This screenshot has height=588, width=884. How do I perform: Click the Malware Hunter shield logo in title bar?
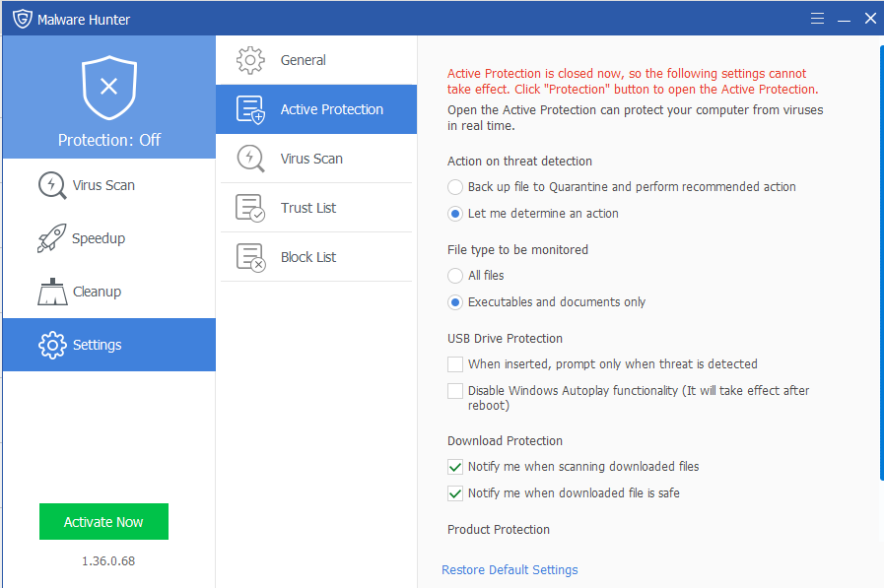point(23,19)
